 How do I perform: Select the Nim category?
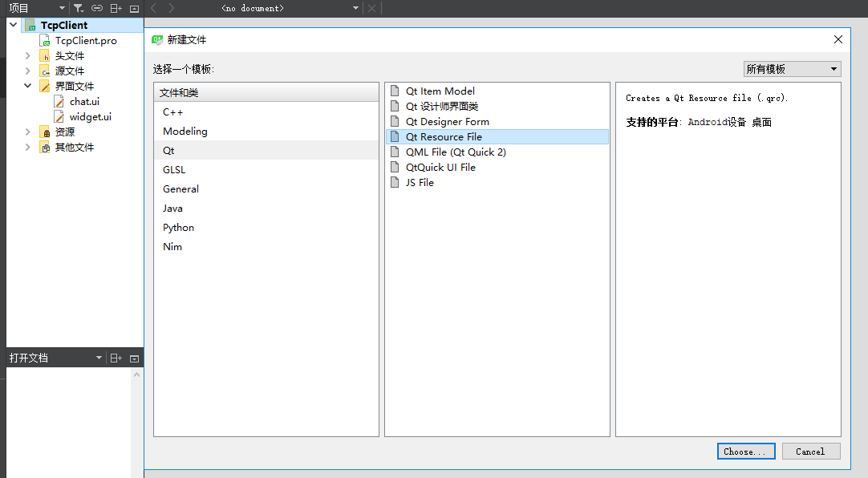(x=266, y=247)
